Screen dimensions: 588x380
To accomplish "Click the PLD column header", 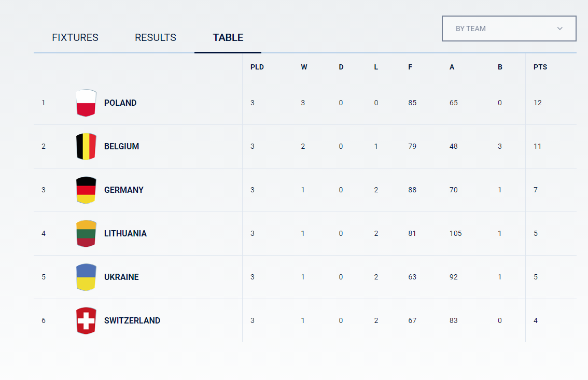I will pos(257,67).
